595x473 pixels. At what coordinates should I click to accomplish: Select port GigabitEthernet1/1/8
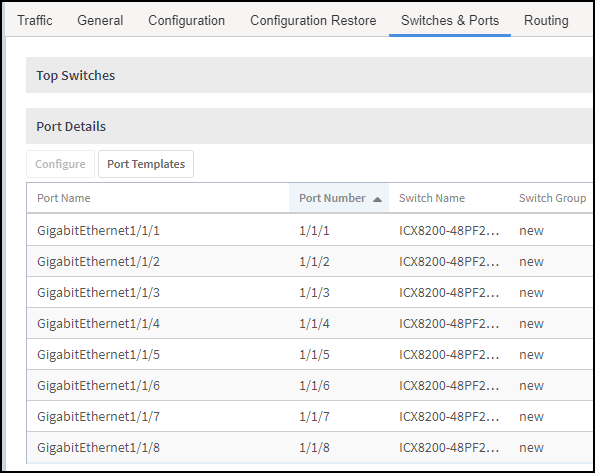[x=98, y=448]
